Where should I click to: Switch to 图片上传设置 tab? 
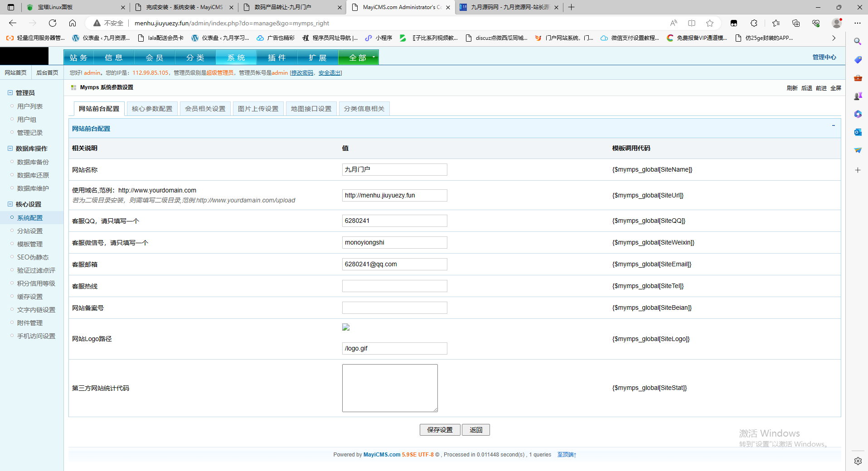pos(258,109)
